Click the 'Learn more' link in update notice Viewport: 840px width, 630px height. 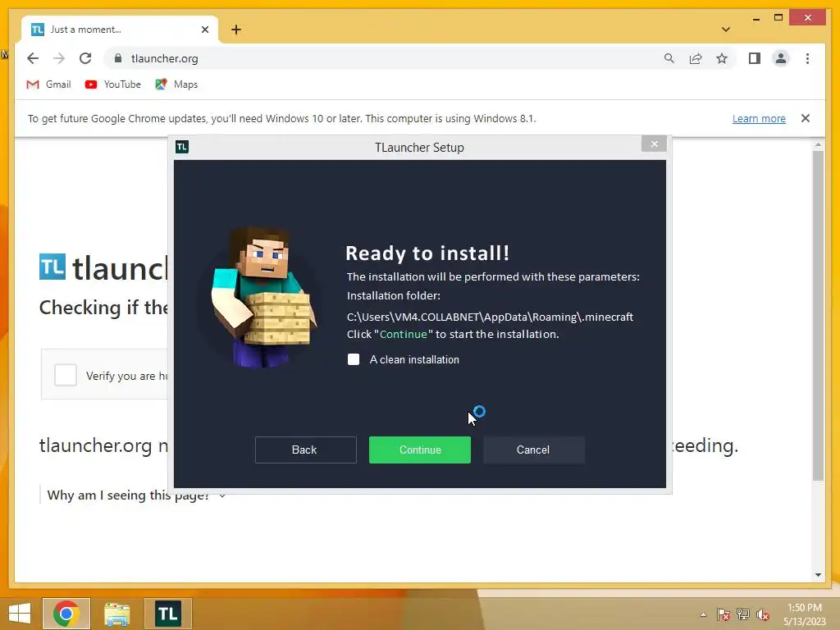click(x=759, y=118)
